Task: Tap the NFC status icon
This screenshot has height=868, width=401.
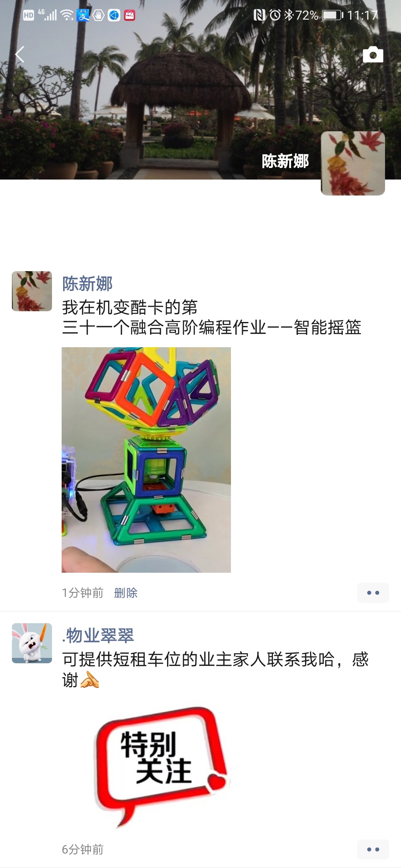Action: pos(259,15)
